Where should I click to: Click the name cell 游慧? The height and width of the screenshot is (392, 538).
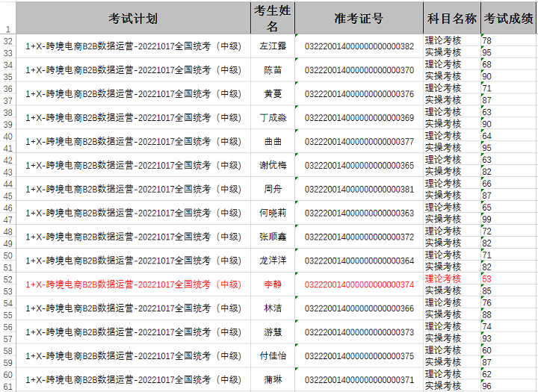pos(273,332)
